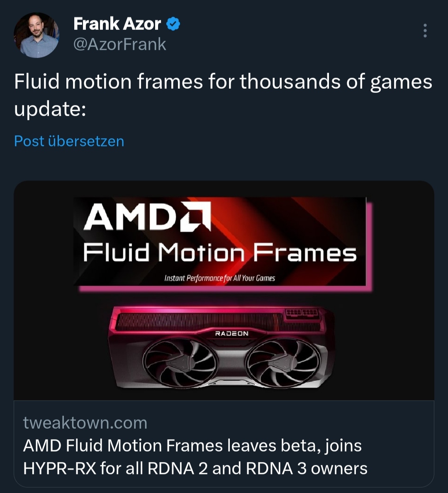The image size is (448, 493).
Task: Click the 'Instant Performance for All Your Games' tagline
Action: tap(219, 278)
